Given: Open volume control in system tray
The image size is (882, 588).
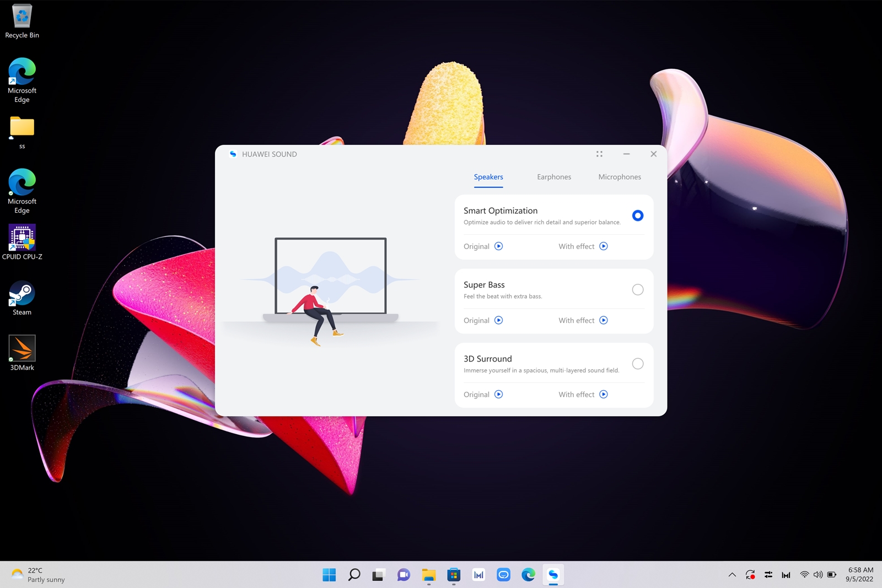Looking at the screenshot, I should (x=818, y=575).
